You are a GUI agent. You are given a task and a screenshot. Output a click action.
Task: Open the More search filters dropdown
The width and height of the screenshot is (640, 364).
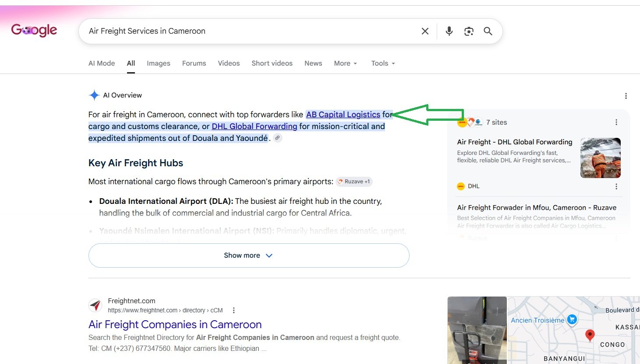click(346, 63)
